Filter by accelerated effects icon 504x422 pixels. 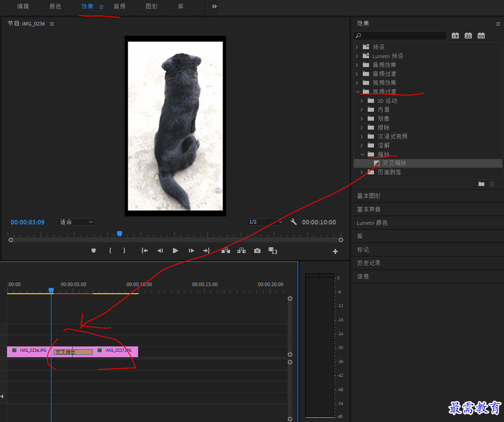click(x=455, y=36)
